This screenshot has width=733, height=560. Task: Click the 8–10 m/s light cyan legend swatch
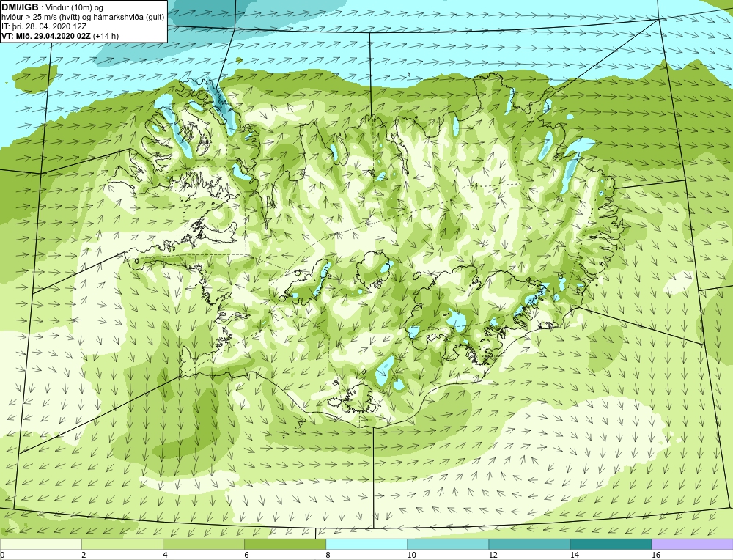(x=366, y=544)
